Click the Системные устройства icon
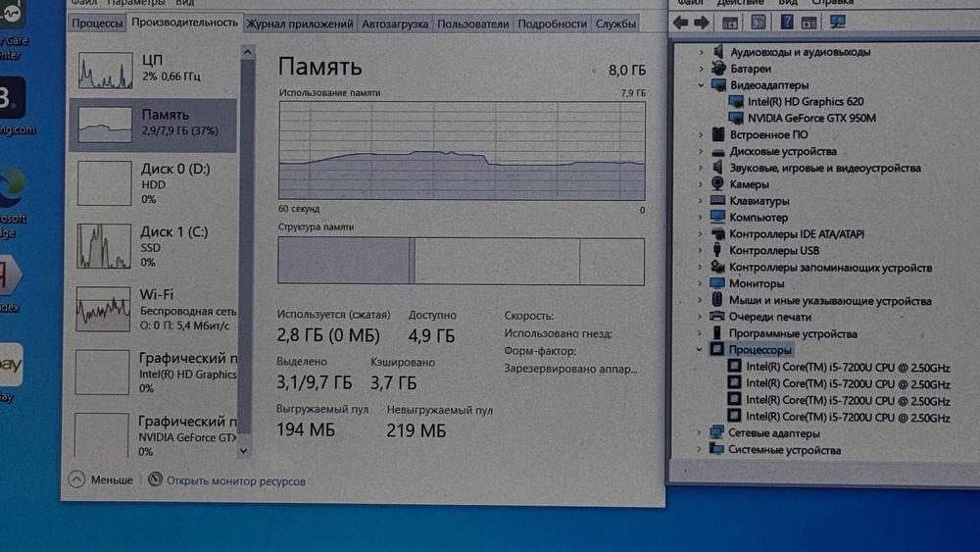The image size is (980, 552). click(x=717, y=449)
